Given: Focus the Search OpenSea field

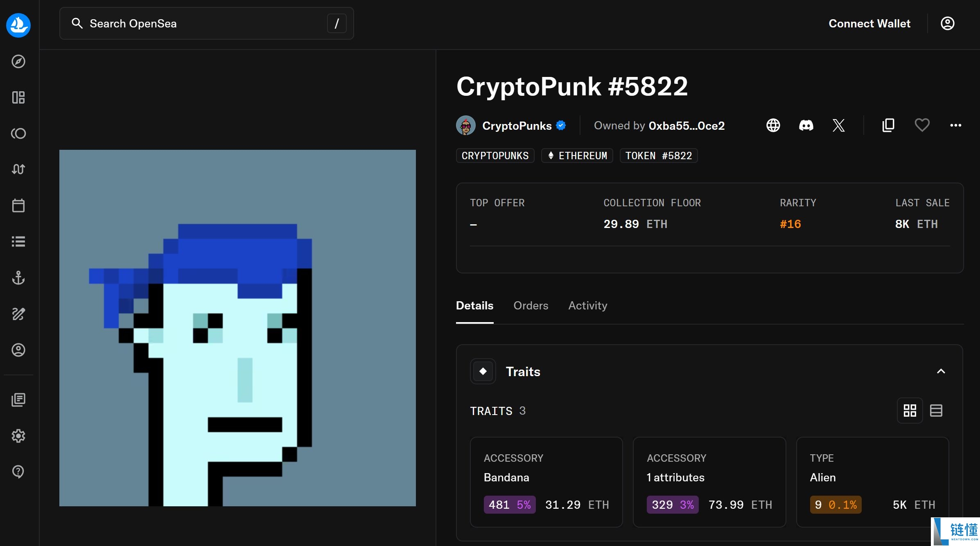Looking at the screenshot, I should (x=207, y=23).
